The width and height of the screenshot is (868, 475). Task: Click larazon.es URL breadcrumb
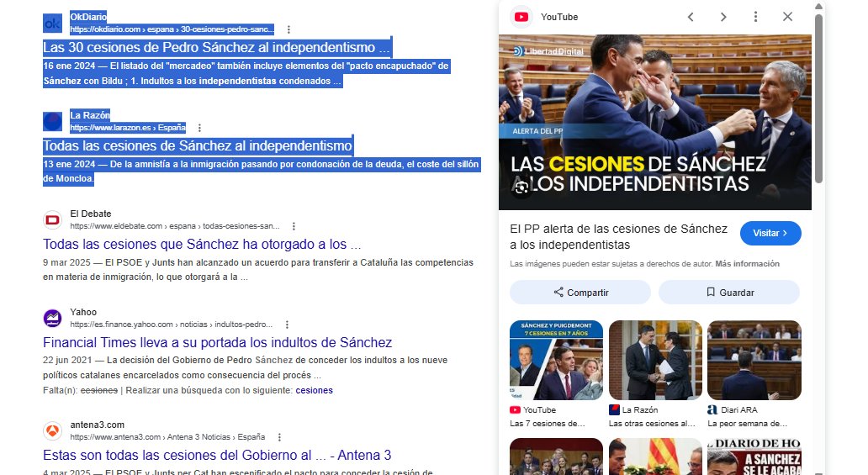pyautogui.click(x=128, y=128)
